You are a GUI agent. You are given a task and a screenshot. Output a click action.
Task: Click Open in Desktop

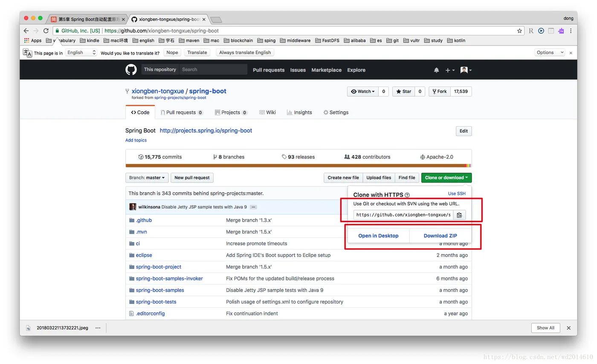pyautogui.click(x=378, y=236)
